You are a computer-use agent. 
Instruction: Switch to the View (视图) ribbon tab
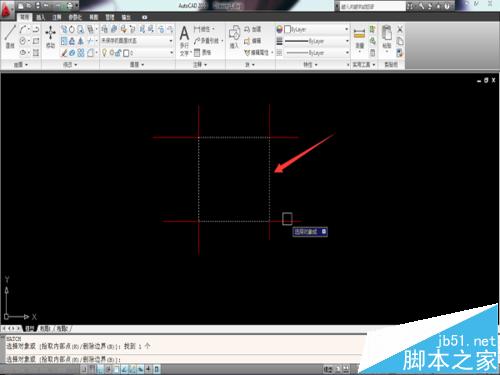tap(94, 17)
